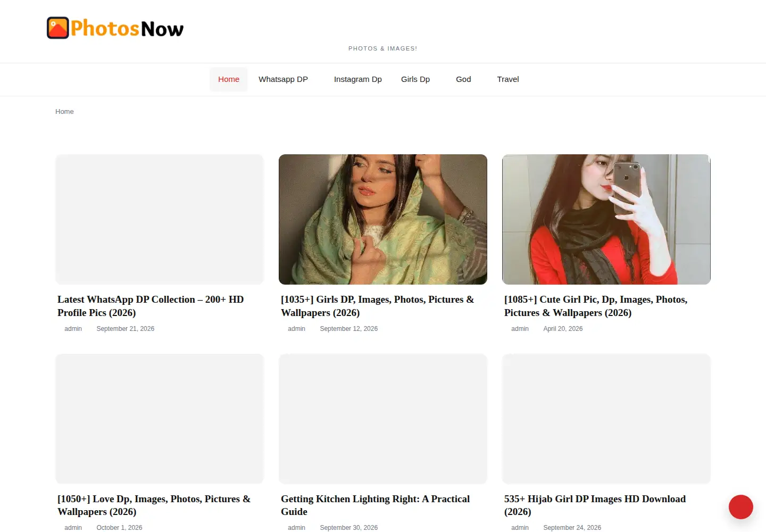Image resolution: width=766 pixels, height=532 pixels.
Task: Click admin under Latest WhatsApp DP Collection
Action: pos(73,329)
